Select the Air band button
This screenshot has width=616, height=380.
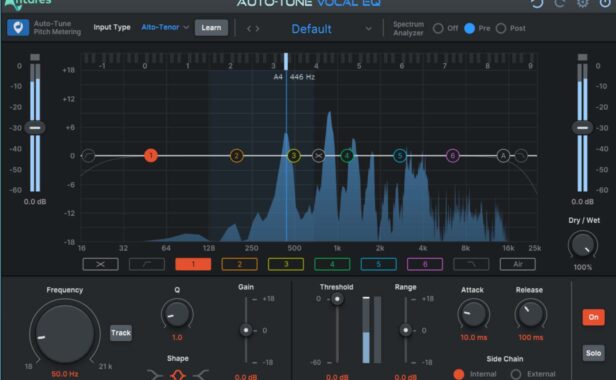[518, 264]
